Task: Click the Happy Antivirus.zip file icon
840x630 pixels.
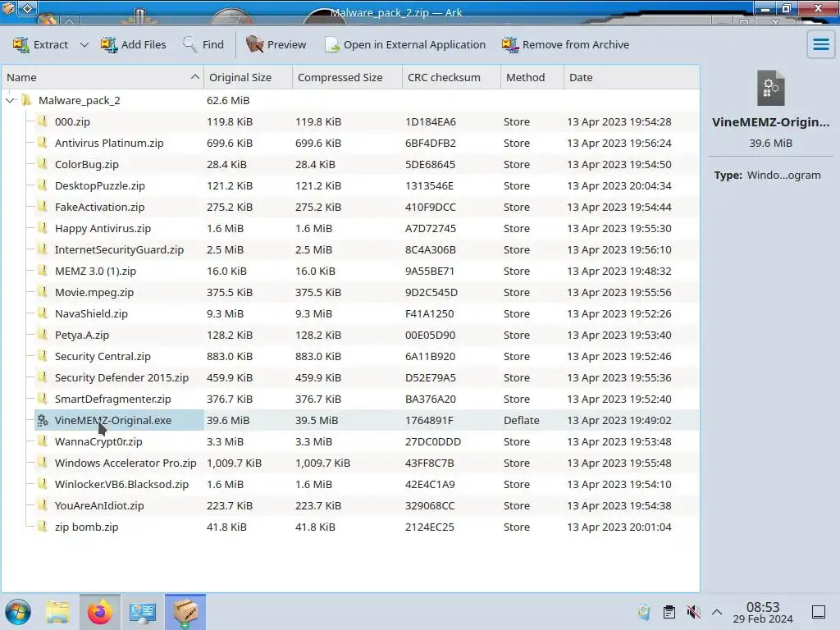Action: point(43,228)
